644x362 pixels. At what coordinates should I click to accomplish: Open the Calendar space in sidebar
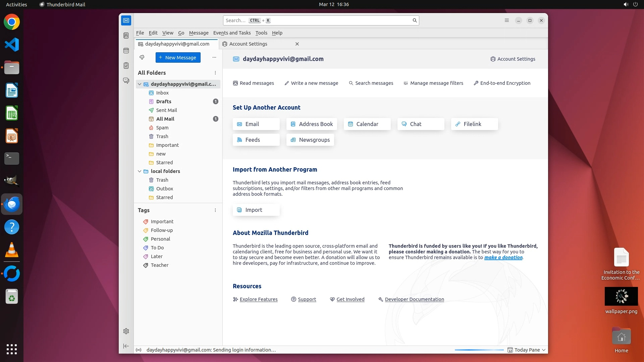126,51
